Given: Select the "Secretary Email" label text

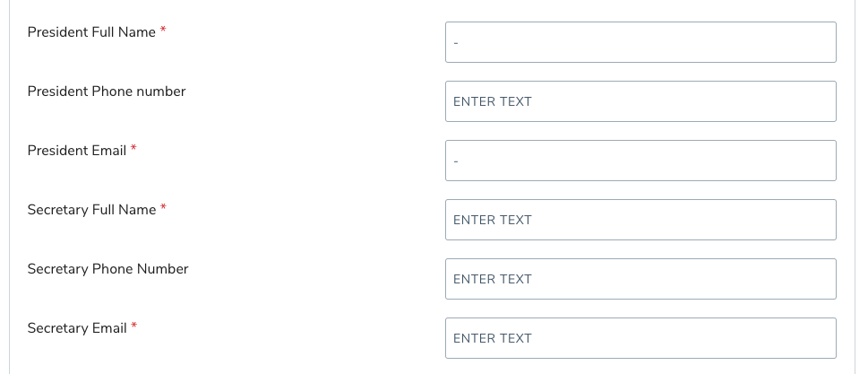Looking at the screenshot, I should point(77,328).
